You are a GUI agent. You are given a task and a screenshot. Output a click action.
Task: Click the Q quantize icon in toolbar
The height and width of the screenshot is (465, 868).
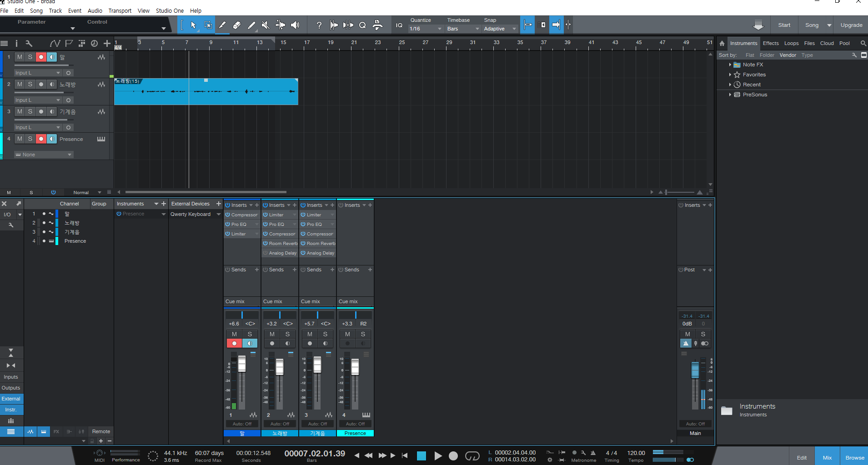click(x=362, y=25)
